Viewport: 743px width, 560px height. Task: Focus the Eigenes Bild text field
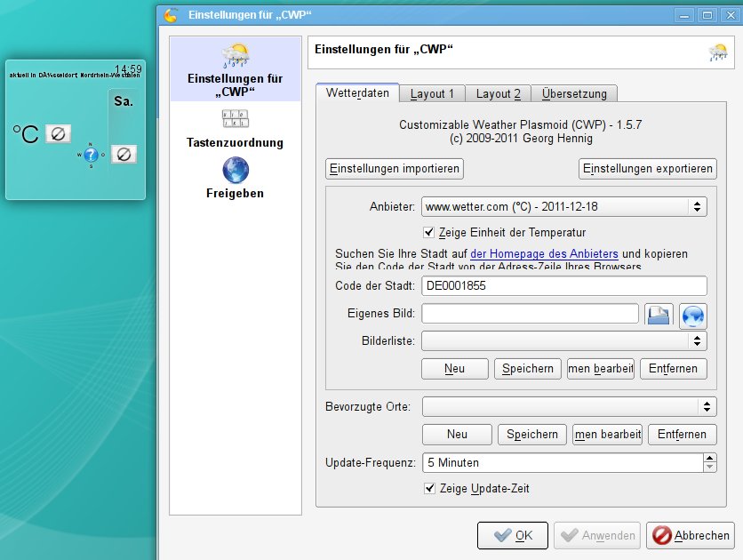click(x=531, y=314)
